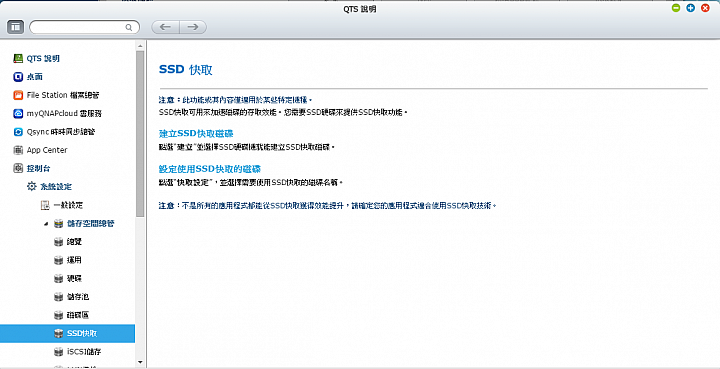
Task: Collapse the 儲存空間總管 tree arrow
Action: pos(46,224)
